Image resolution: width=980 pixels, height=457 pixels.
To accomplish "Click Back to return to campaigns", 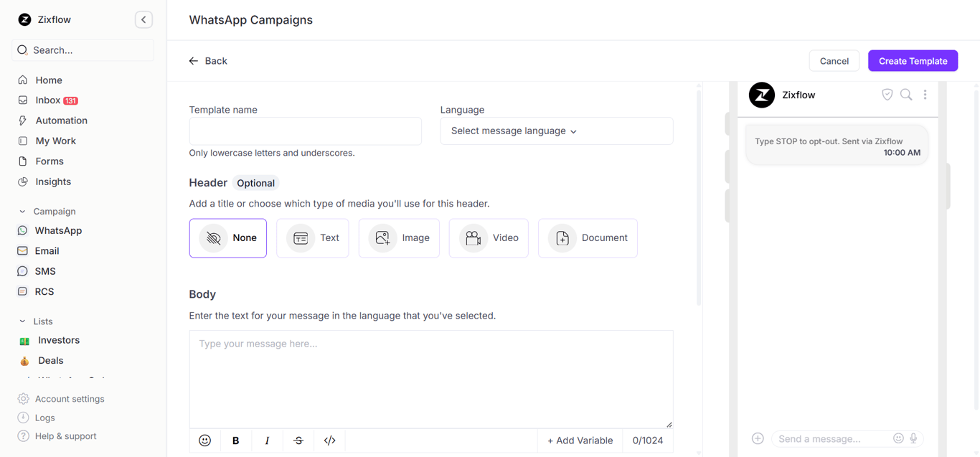I will point(208,60).
